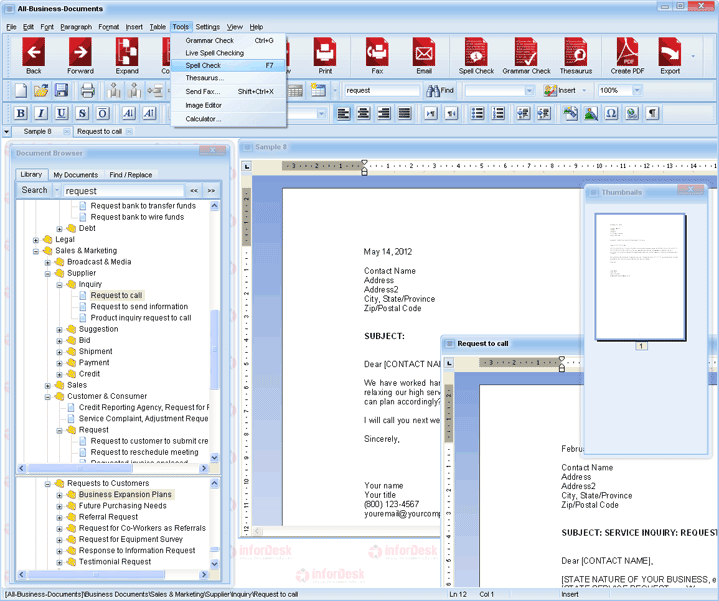This screenshot has width=719, height=601.
Task: Toggle Bold formatting
Action: coord(21,113)
